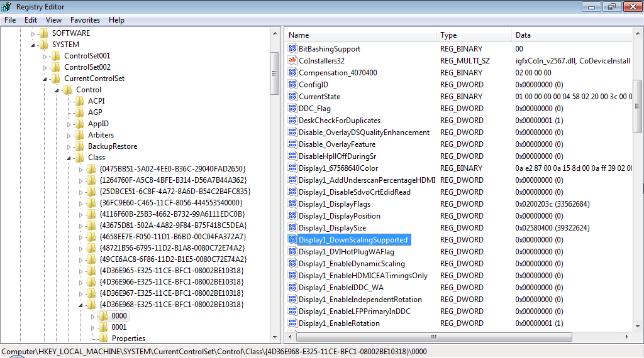Click the BackupRestore folder icon
The width and height of the screenshot is (644, 358).
[80, 146]
